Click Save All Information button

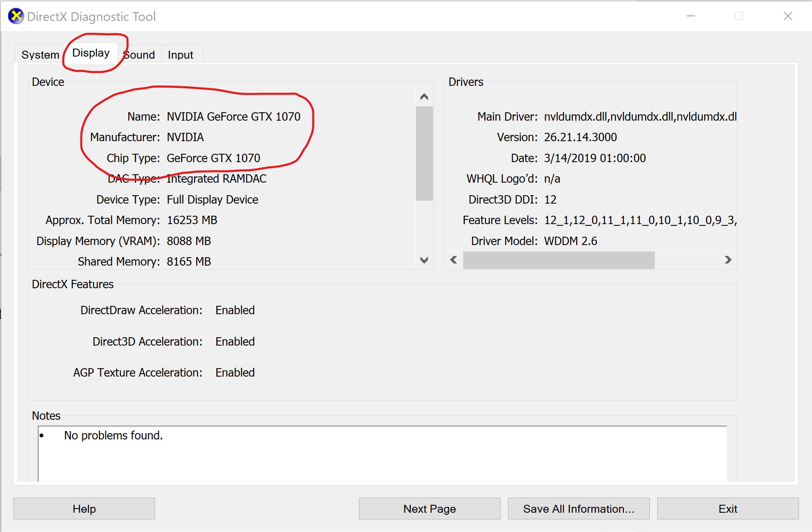[x=579, y=509]
